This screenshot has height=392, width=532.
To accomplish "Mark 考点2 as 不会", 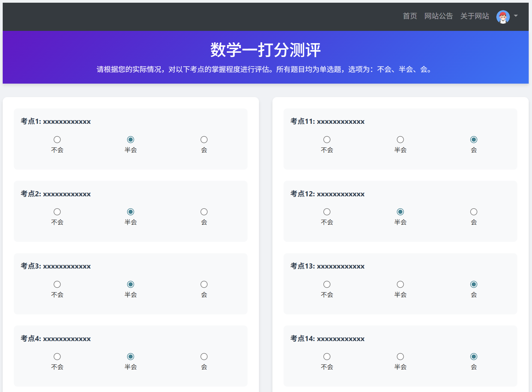I will (57, 212).
